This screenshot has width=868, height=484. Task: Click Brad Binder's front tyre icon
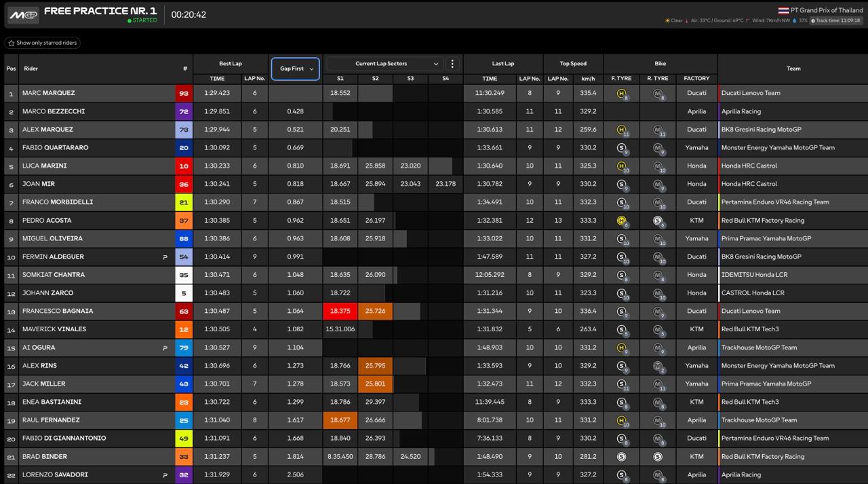point(621,457)
